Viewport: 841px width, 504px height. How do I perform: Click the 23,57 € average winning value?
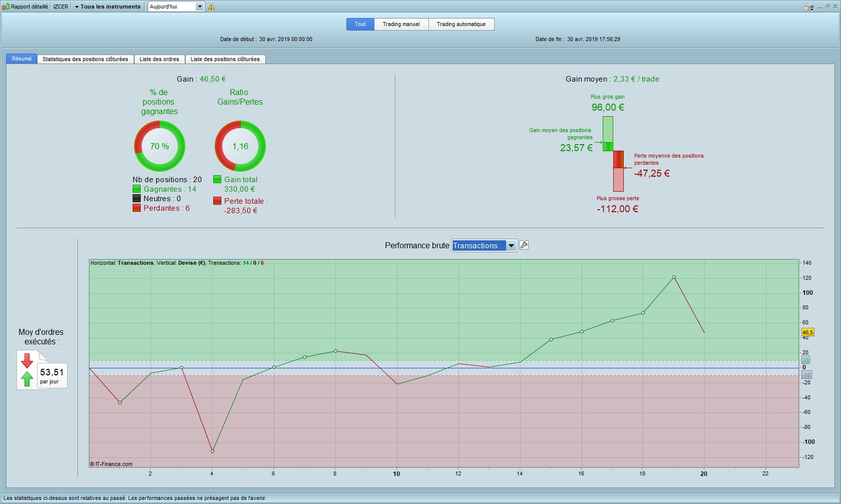coord(576,148)
